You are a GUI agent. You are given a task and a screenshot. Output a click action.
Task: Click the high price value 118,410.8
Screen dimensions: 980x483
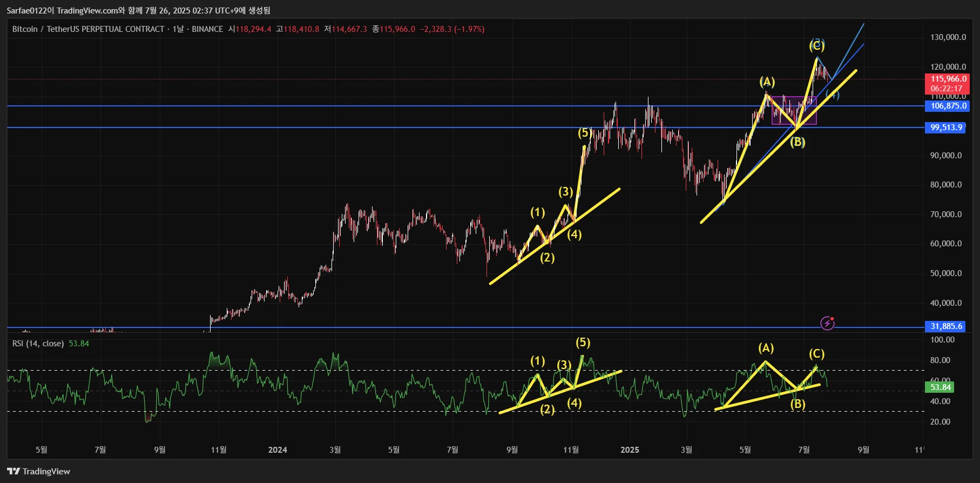point(301,29)
